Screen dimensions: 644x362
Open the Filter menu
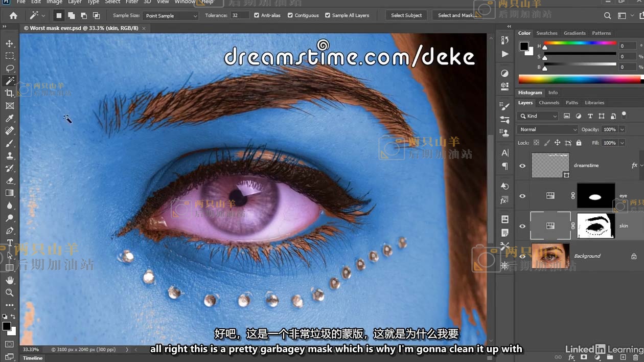coord(132,2)
